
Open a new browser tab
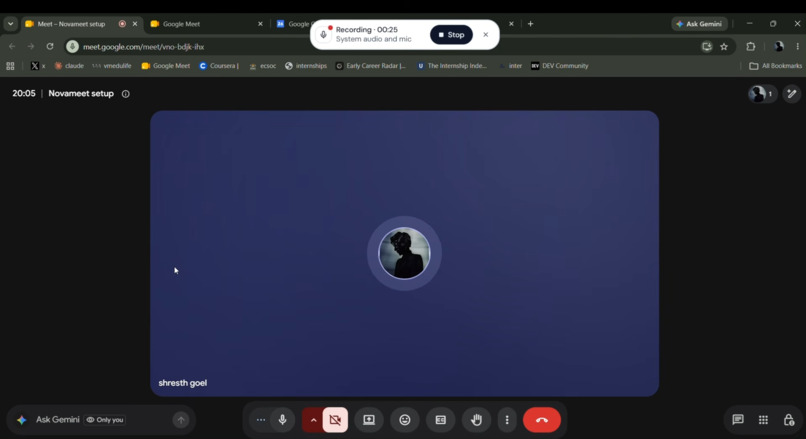[530, 24]
